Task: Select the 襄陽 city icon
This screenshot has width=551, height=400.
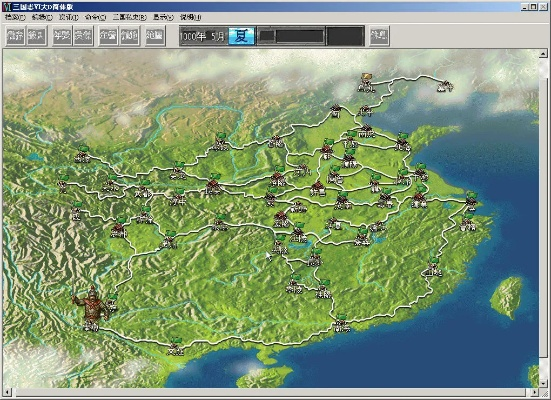Action: point(281,219)
